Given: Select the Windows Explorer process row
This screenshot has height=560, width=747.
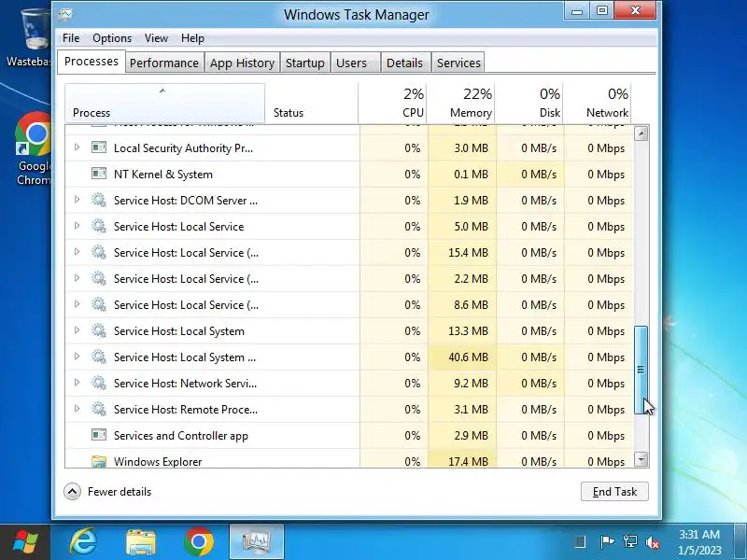Looking at the screenshot, I should [x=349, y=458].
